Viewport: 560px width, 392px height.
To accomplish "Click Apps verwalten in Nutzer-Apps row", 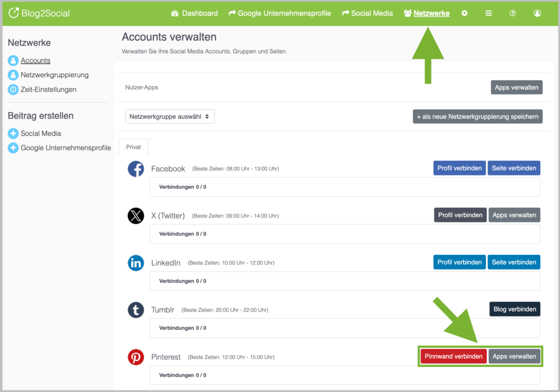I will pos(516,87).
